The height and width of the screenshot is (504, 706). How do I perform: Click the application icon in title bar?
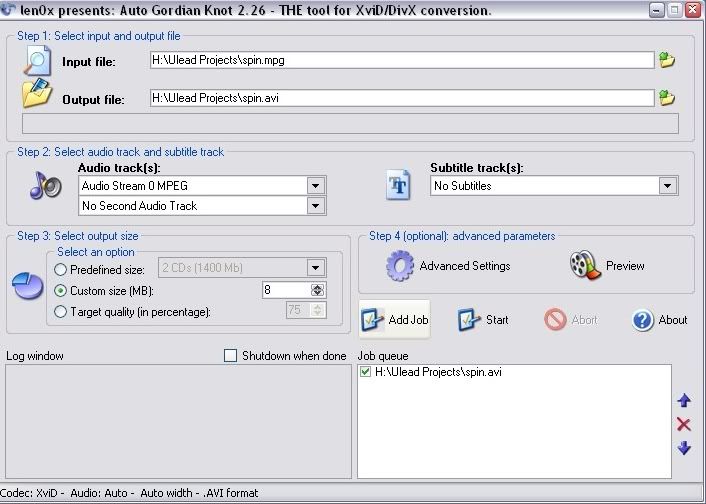8,9
